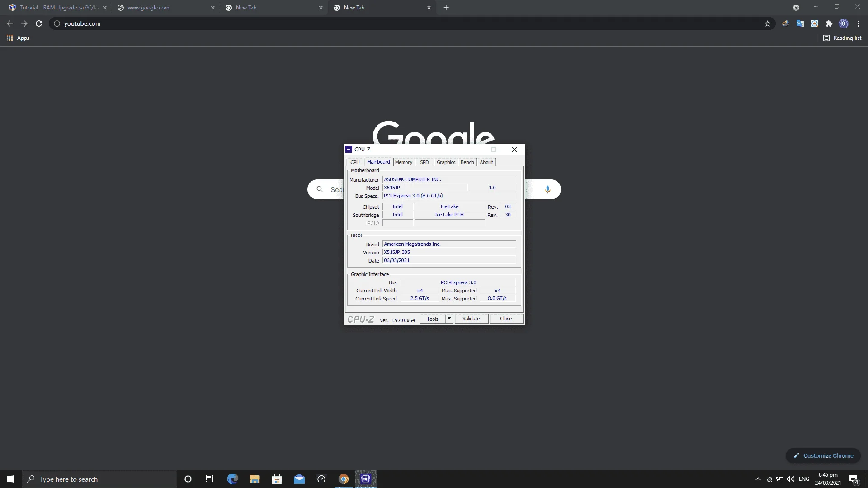Show hidden system tray icons

tap(758, 479)
